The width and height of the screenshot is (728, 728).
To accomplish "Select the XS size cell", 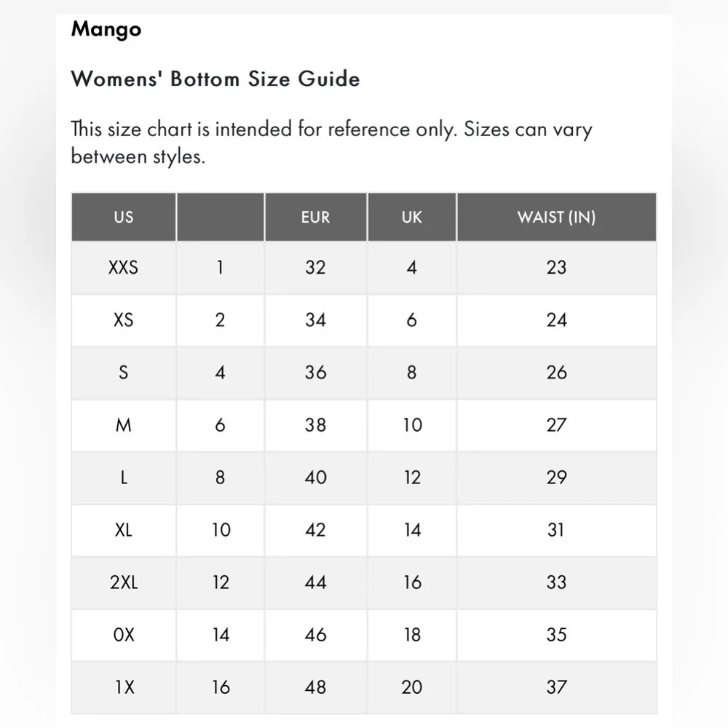I will (124, 320).
